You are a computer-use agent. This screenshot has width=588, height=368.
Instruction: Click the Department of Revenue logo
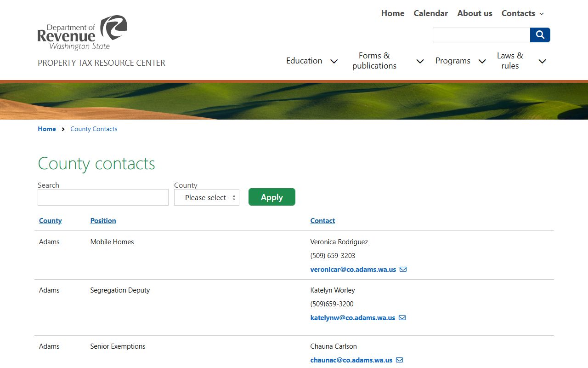[x=82, y=33]
